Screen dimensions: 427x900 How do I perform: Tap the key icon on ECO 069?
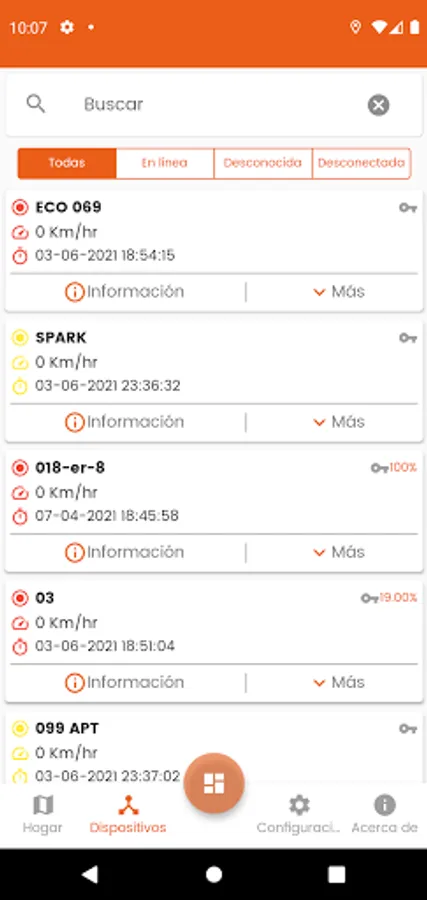click(x=408, y=208)
